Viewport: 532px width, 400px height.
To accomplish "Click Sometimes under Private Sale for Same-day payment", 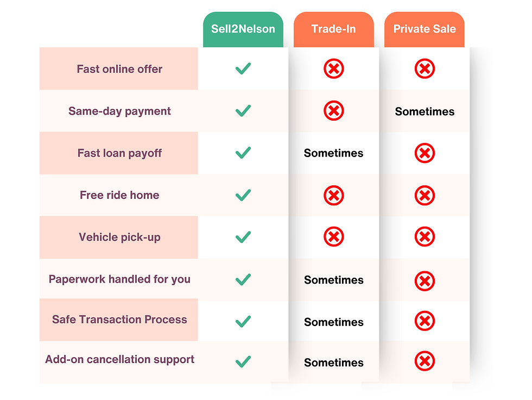I will coord(425,111).
